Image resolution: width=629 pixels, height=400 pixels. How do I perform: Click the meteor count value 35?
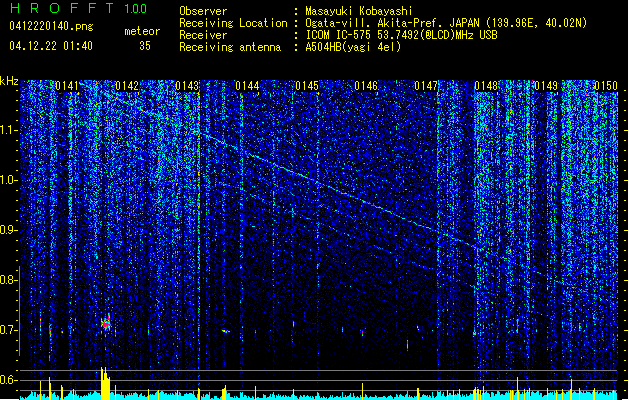click(145, 46)
